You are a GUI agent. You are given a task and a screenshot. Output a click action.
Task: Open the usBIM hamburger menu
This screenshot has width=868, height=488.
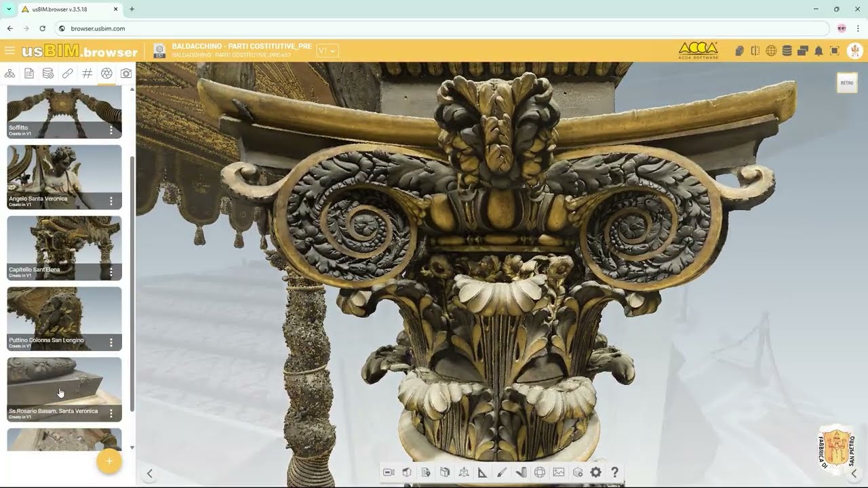click(x=9, y=51)
